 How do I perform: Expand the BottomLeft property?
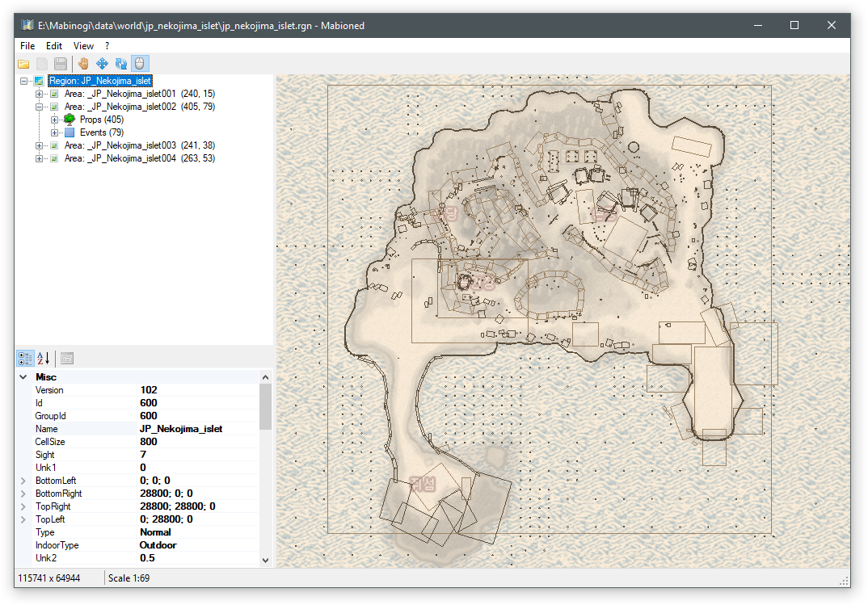click(23, 481)
